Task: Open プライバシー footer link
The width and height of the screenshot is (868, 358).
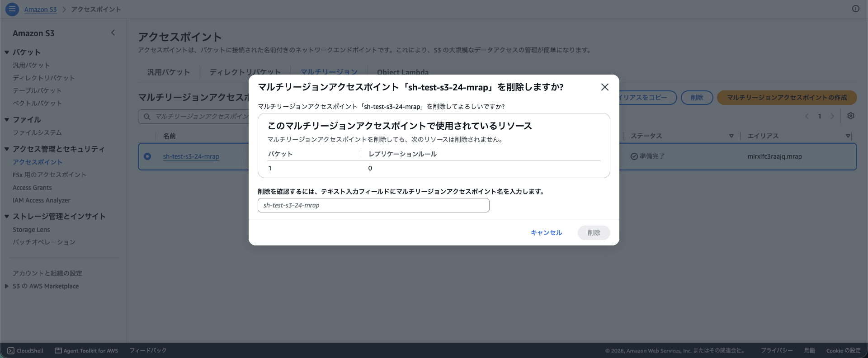Action: pyautogui.click(x=777, y=351)
